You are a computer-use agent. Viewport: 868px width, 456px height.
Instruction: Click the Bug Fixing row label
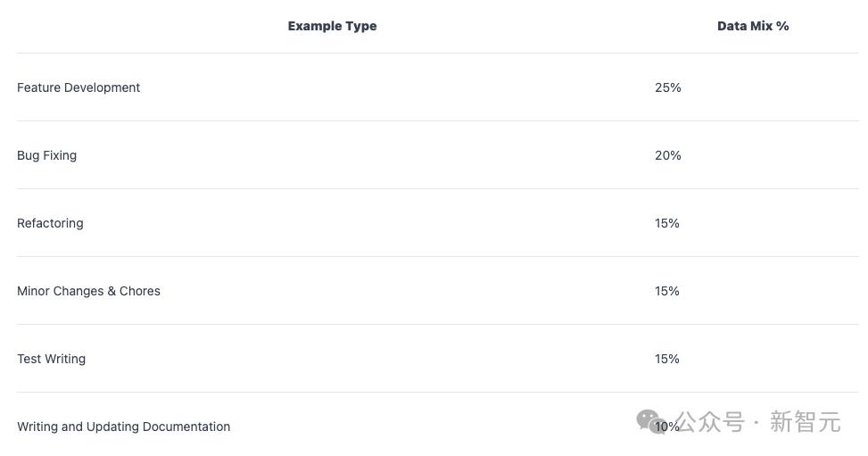point(47,155)
